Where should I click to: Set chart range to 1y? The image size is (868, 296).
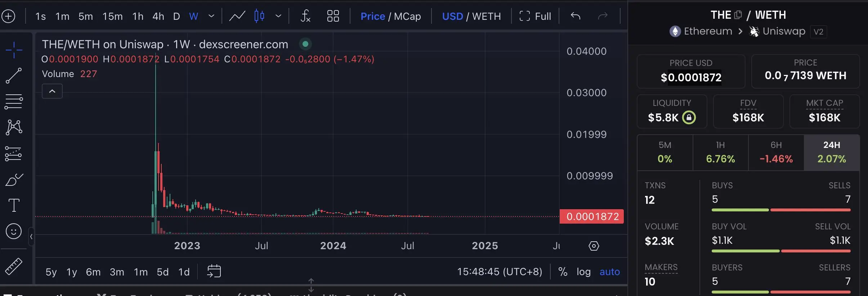pyautogui.click(x=72, y=272)
